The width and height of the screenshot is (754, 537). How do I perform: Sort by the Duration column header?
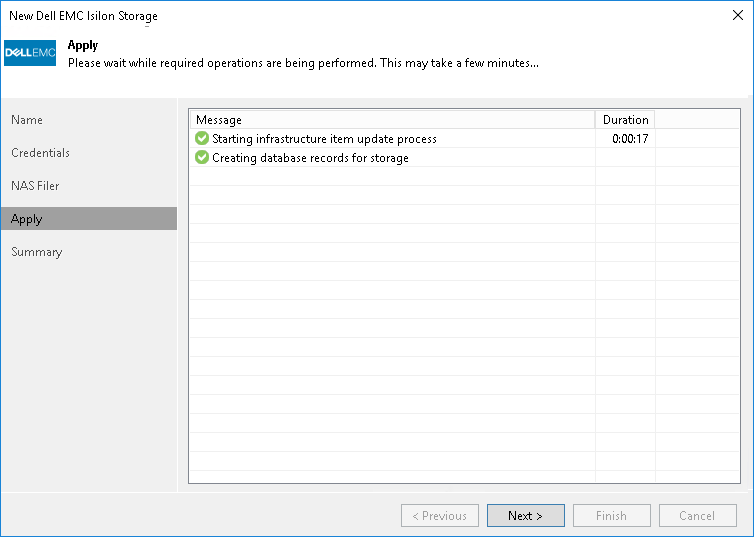pos(625,120)
